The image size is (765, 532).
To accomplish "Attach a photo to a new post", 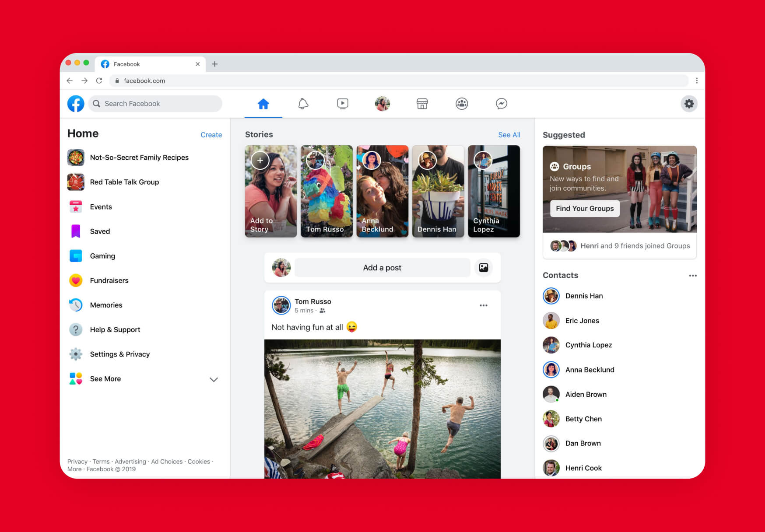I will click(x=483, y=267).
